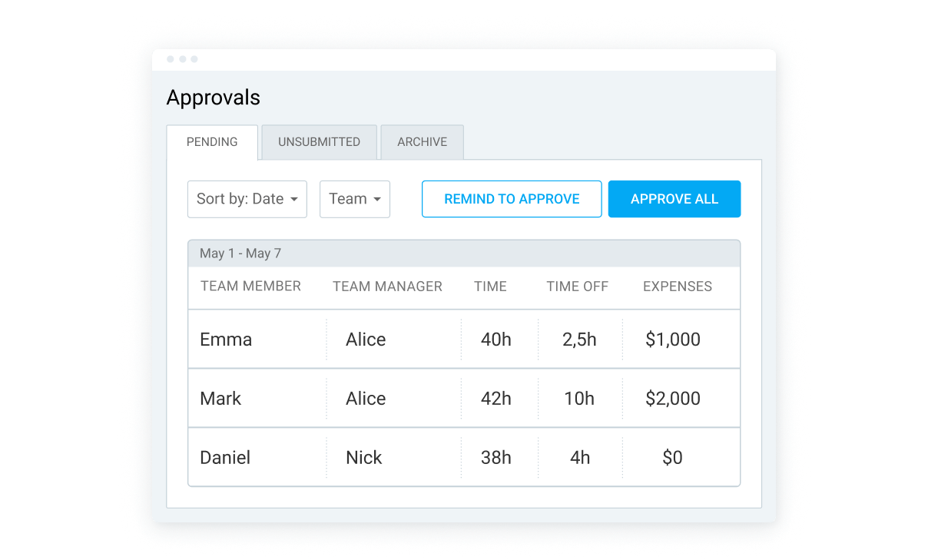The image size is (928, 560).
Task: Click Daniel's $0 expenses
Action: [672, 458]
